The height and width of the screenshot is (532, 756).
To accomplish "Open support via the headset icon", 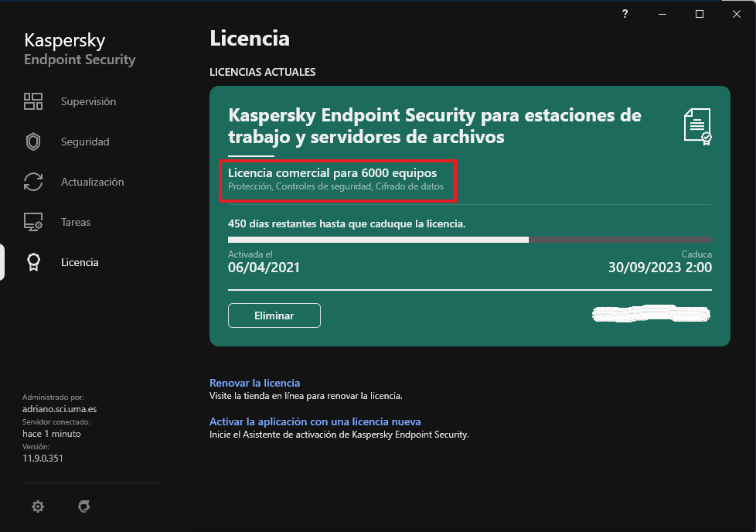I will pyautogui.click(x=84, y=506).
